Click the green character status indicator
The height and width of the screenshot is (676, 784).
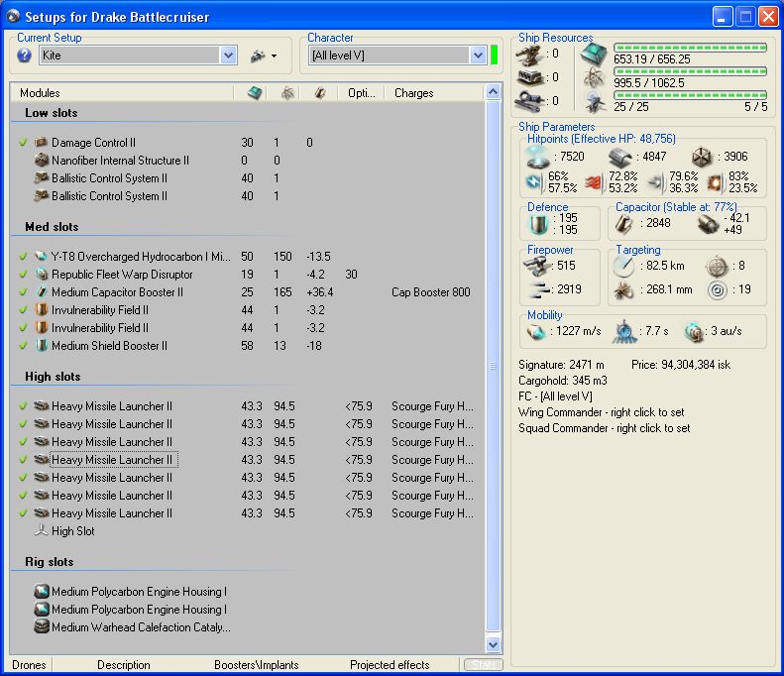[494, 55]
